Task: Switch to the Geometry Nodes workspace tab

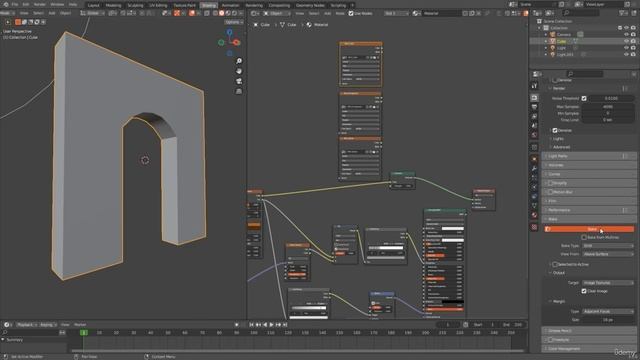Action: point(310,5)
